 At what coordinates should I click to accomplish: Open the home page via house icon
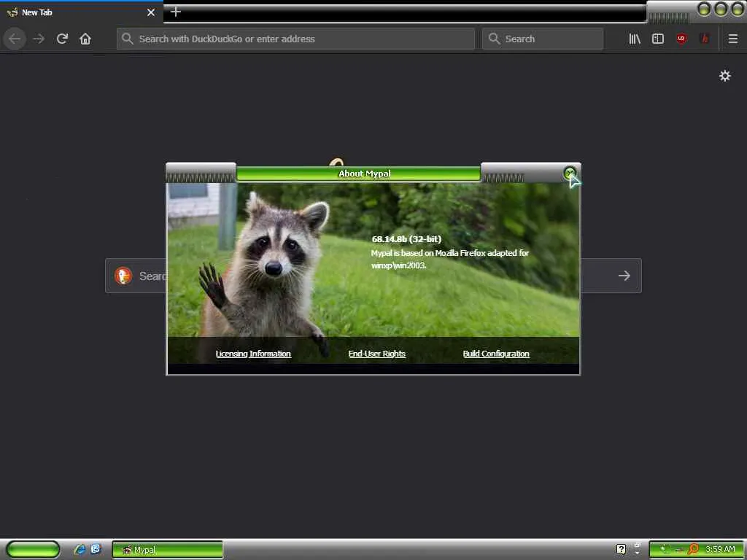[85, 39]
